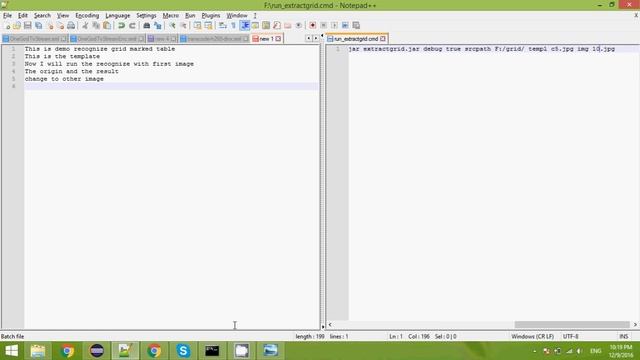Print the document using the Print icon
This screenshot has width=640, height=360.
pos(71,26)
